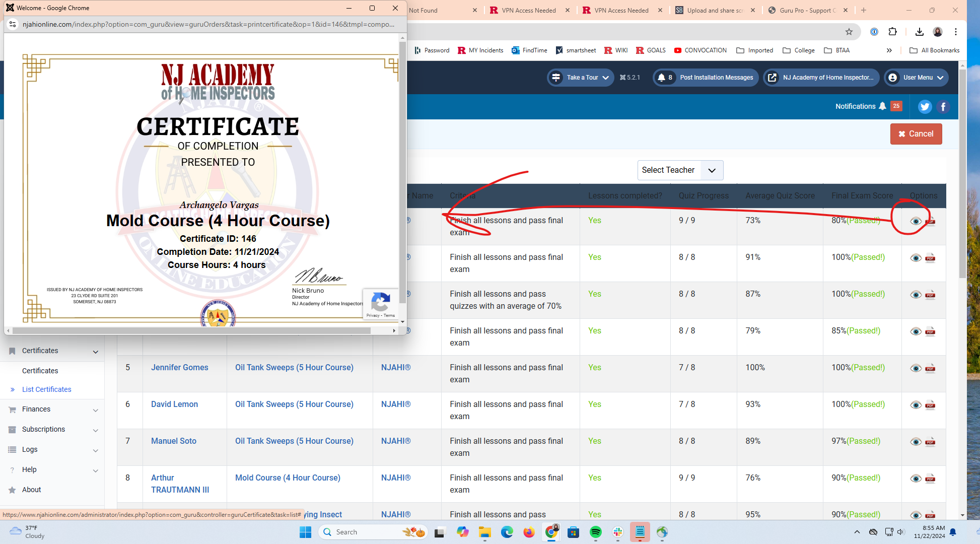The image size is (980, 544).
Task: Open Spotify from the taskbar
Action: 595,532
